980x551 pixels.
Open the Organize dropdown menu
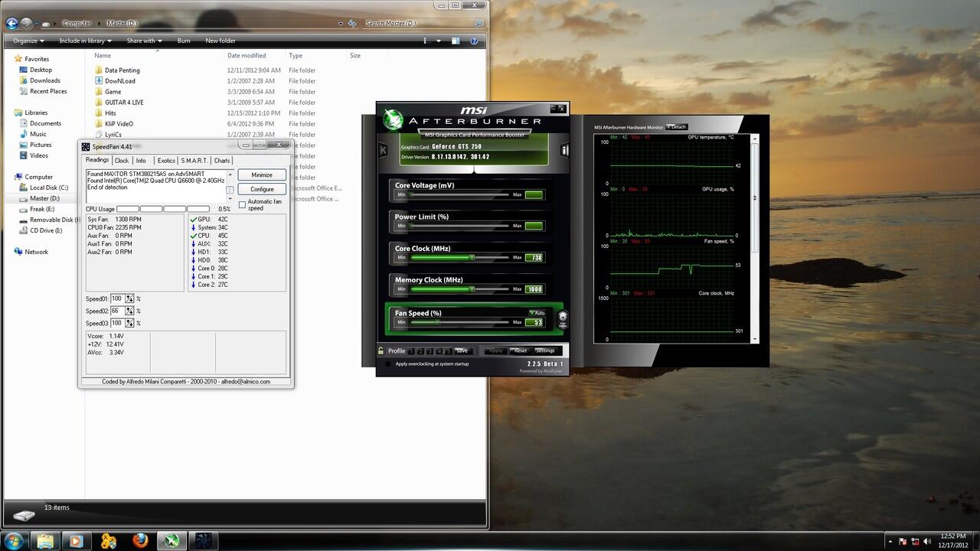click(x=28, y=41)
